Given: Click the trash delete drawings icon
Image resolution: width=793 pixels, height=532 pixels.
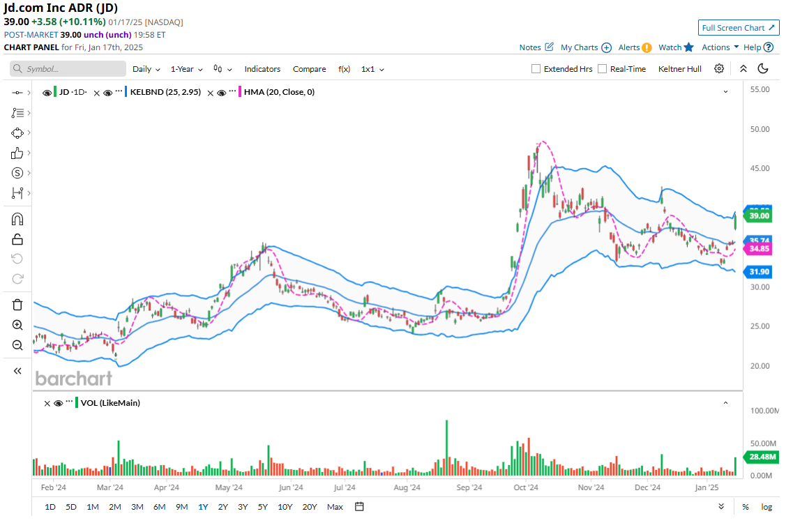Looking at the screenshot, I should (x=17, y=305).
